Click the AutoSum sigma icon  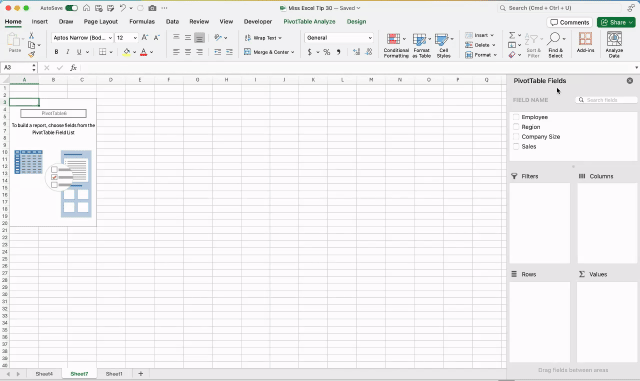[x=512, y=35]
